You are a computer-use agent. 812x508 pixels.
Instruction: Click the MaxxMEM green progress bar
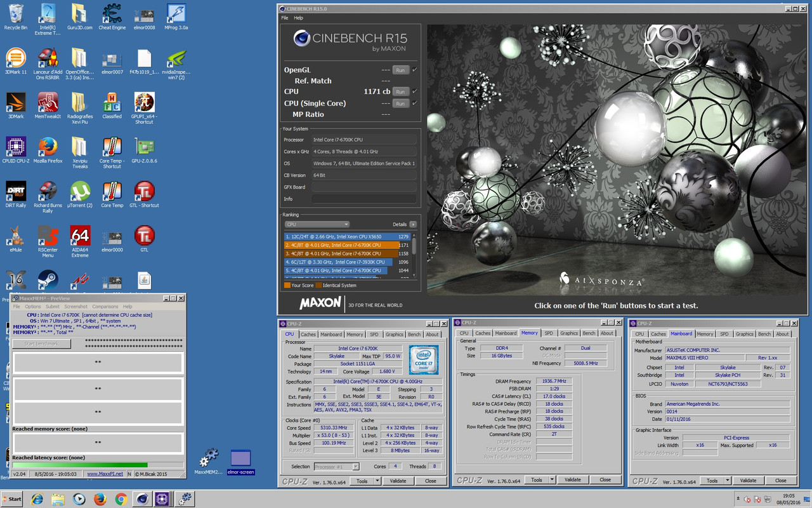(80, 465)
